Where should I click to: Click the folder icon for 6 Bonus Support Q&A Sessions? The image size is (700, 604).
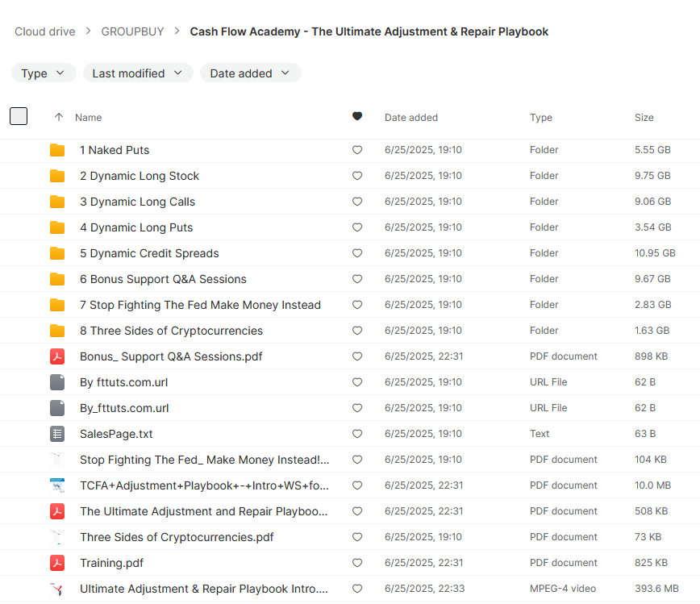57,279
